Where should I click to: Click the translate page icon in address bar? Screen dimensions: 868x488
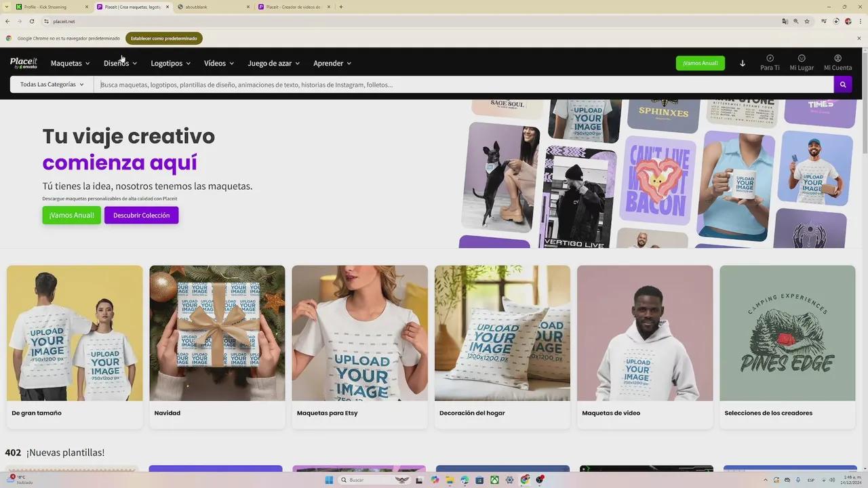(785, 21)
